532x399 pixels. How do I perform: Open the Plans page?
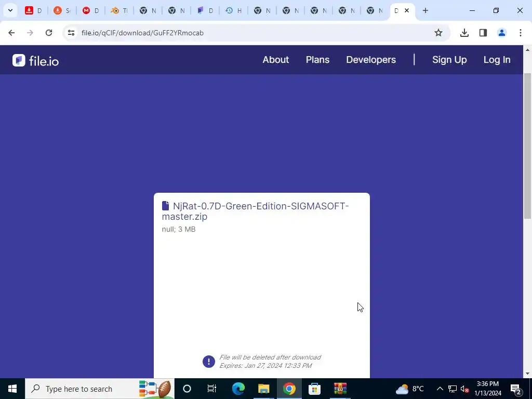pos(317,60)
